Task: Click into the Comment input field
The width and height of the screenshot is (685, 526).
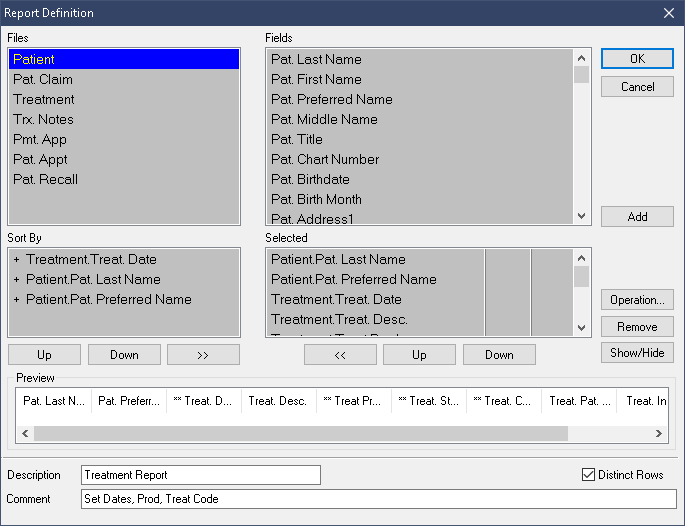Action: pyautogui.click(x=378, y=499)
